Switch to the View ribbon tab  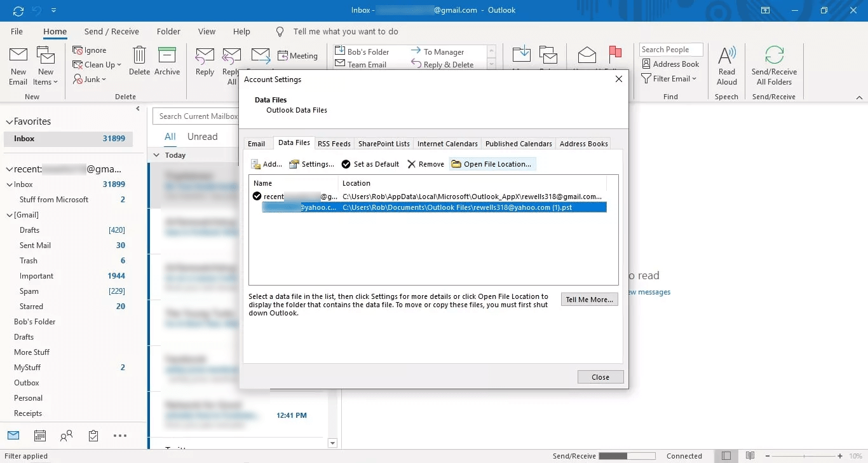[x=207, y=31]
